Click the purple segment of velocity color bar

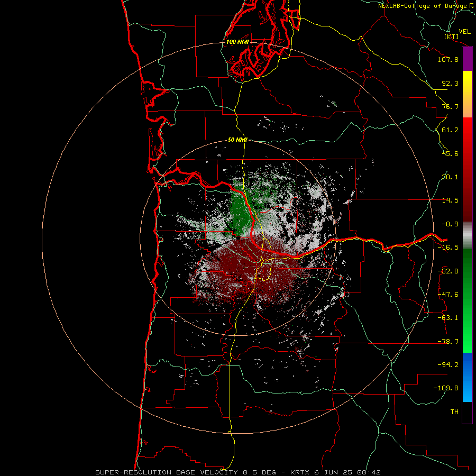point(467,59)
